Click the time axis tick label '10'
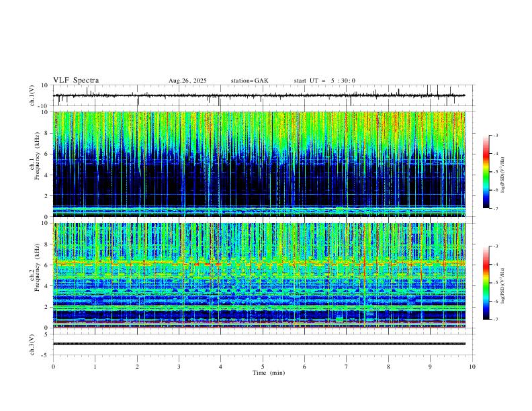Image resolution: width=532 pixels, height=411 pixels. tap(472, 367)
